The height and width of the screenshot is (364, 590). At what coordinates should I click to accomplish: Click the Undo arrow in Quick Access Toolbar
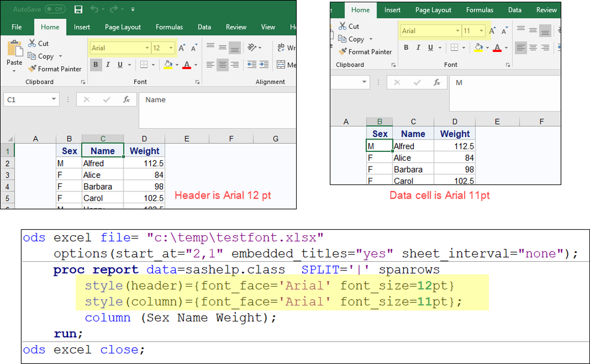[96, 9]
